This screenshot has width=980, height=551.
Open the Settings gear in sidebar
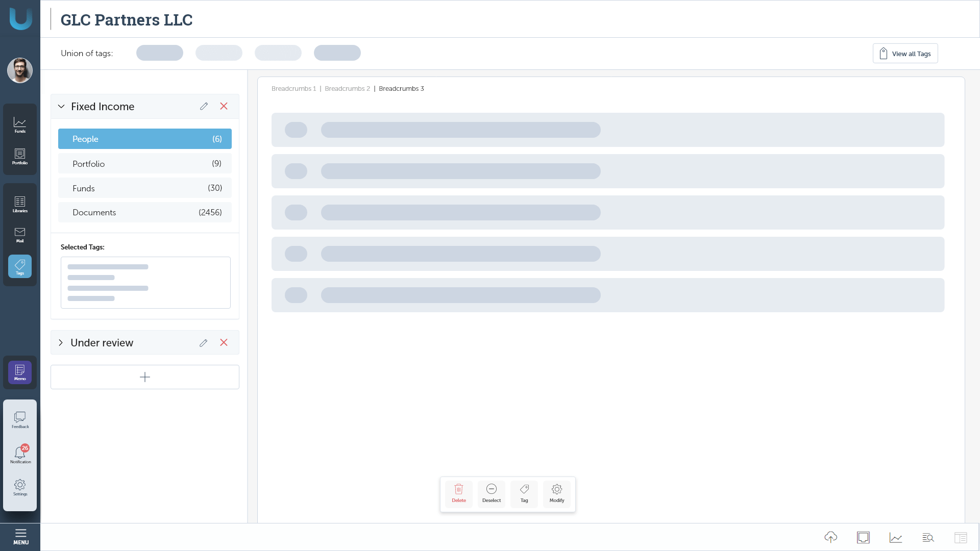point(20,487)
